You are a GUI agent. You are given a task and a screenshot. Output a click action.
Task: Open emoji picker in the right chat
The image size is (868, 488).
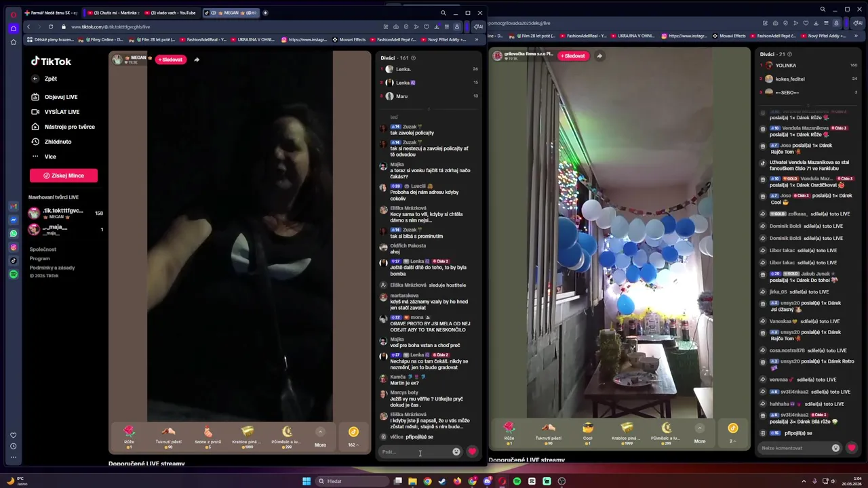coord(835,448)
